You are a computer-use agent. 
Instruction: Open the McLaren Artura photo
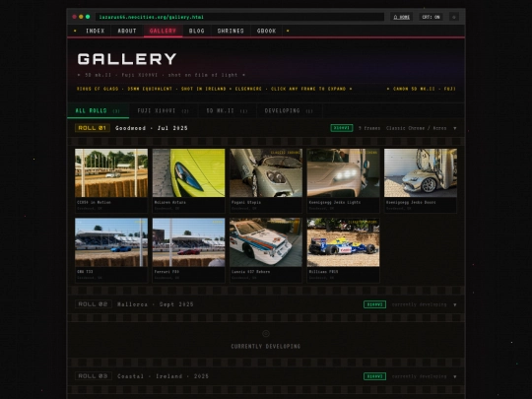point(188,172)
